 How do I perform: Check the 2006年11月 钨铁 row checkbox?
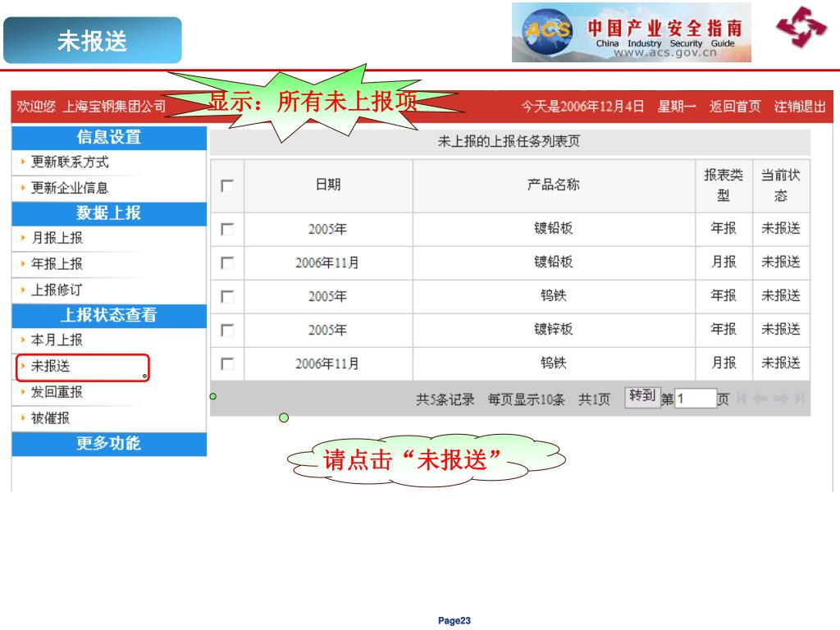coord(227,363)
